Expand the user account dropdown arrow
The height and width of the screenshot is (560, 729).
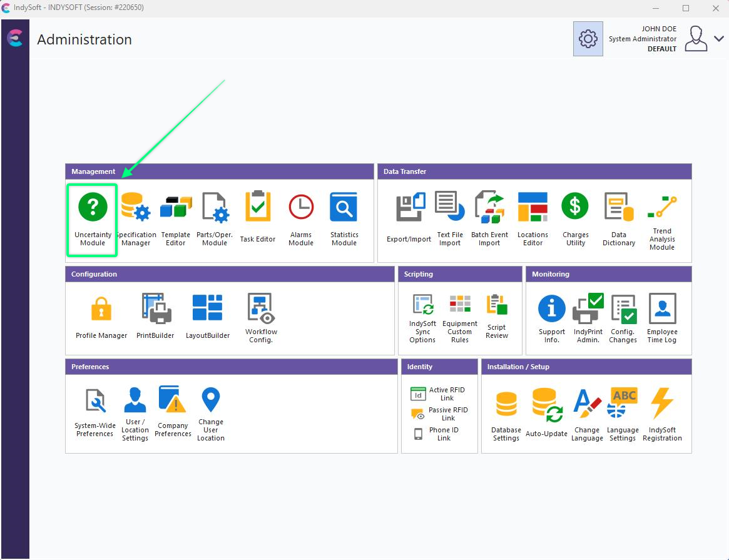pyautogui.click(x=718, y=39)
